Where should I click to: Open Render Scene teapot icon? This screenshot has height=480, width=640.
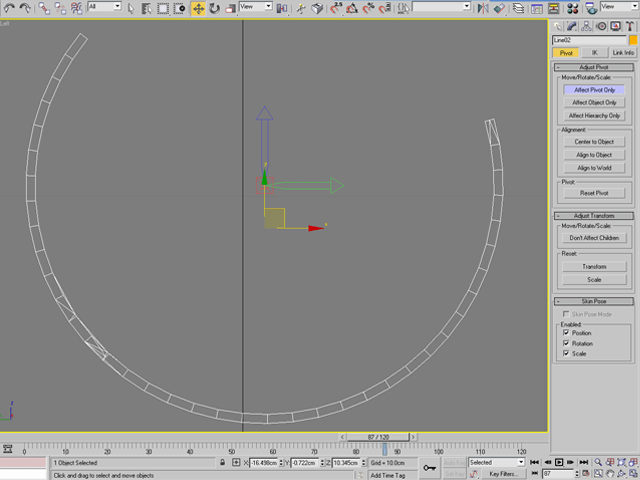[x=591, y=8]
